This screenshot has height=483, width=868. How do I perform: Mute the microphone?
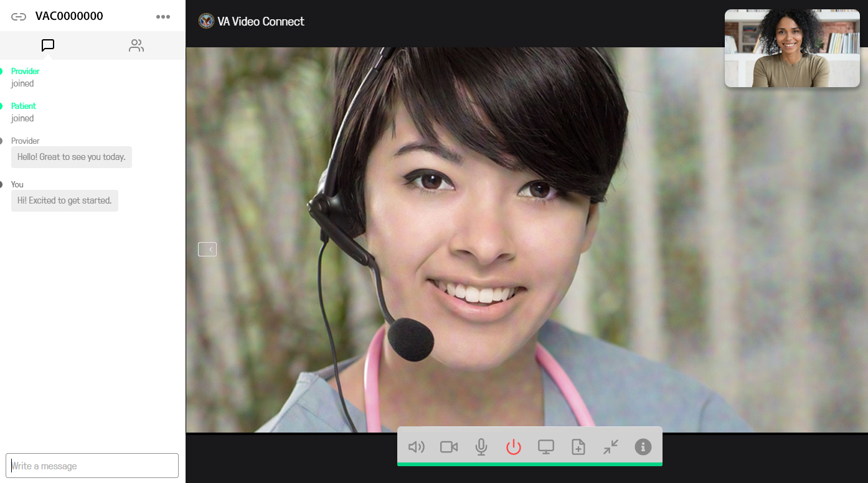click(481, 447)
